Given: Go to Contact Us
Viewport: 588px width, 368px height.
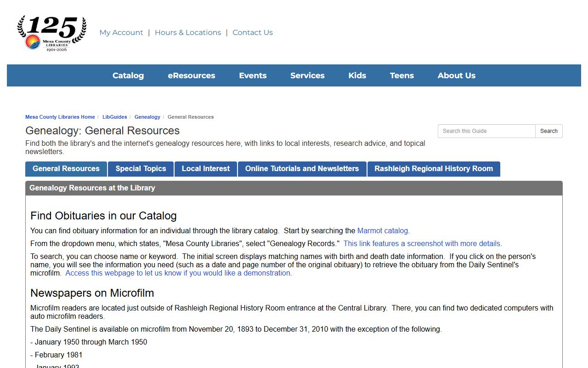Looking at the screenshot, I should 253,33.
